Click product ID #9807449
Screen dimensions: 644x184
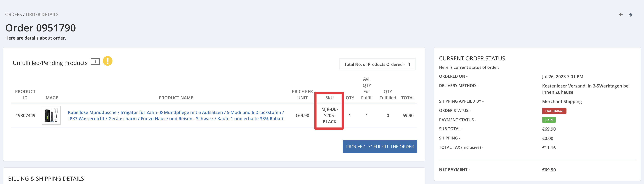click(25, 115)
